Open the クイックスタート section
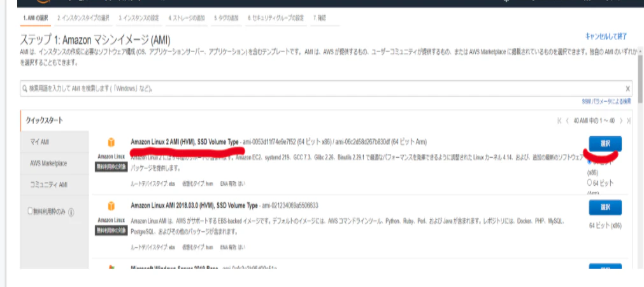644x287 pixels. (45, 120)
